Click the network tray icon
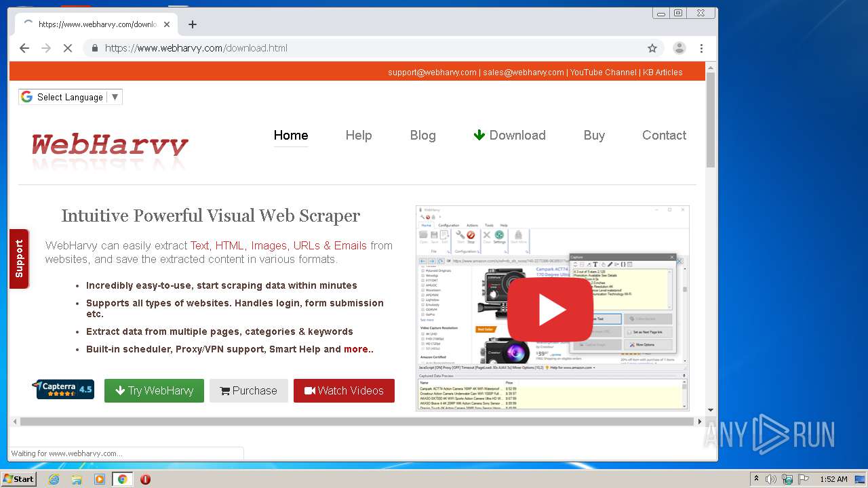Image resolution: width=868 pixels, height=488 pixels. pyautogui.click(x=787, y=479)
